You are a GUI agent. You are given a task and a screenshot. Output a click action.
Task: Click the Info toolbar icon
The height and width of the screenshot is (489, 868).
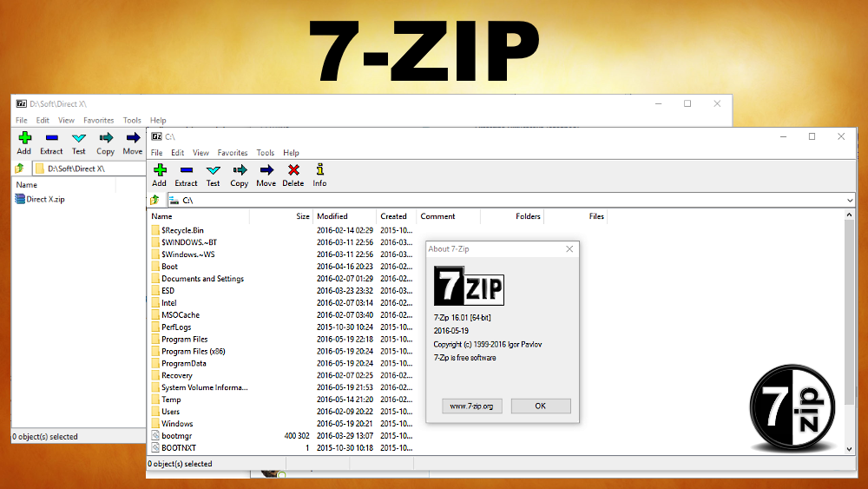(x=320, y=175)
